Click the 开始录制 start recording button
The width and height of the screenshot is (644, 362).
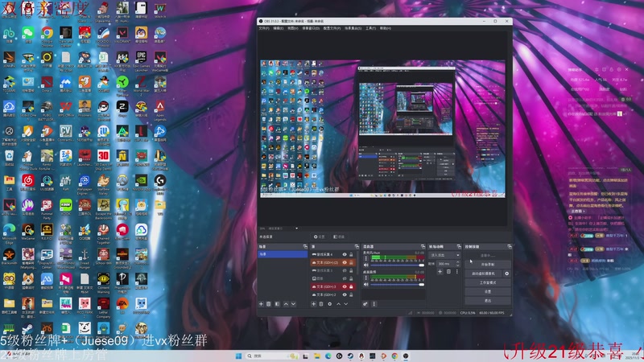pyautogui.click(x=488, y=265)
